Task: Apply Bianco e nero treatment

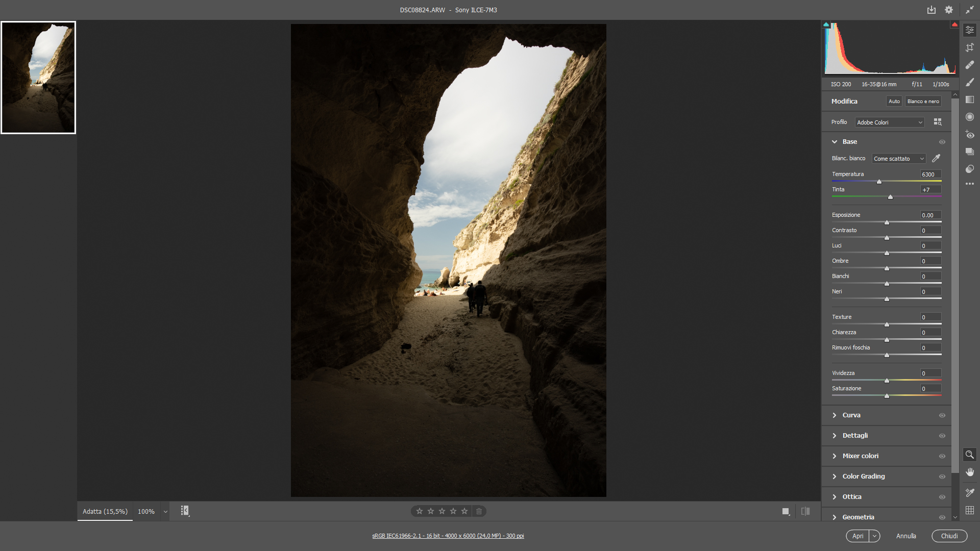Action: point(922,101)
